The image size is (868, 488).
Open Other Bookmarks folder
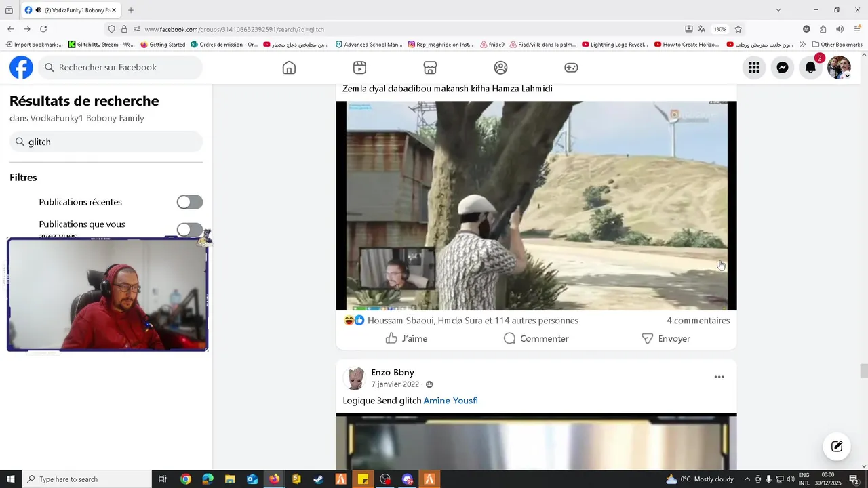[837, 45]
